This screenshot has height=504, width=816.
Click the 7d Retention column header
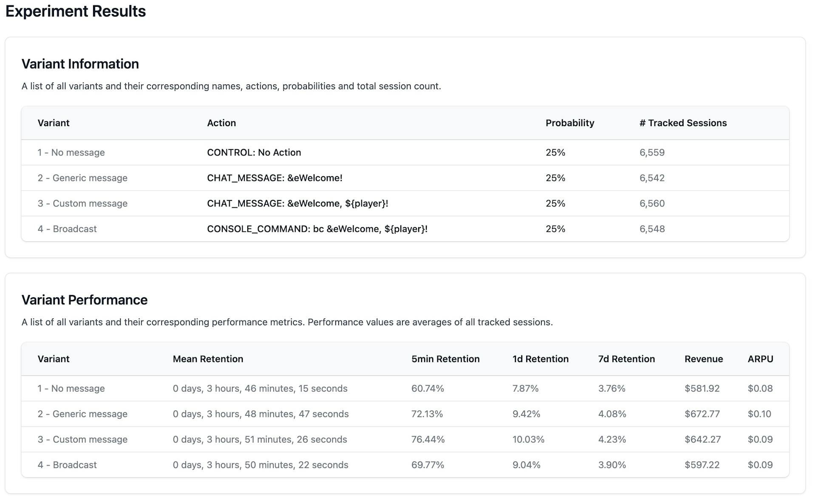point(626,359)
